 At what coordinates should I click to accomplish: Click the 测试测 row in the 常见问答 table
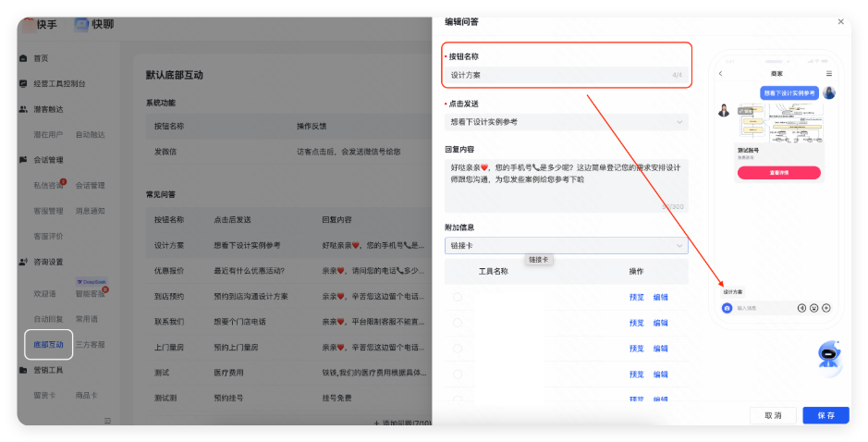point(289,398)
